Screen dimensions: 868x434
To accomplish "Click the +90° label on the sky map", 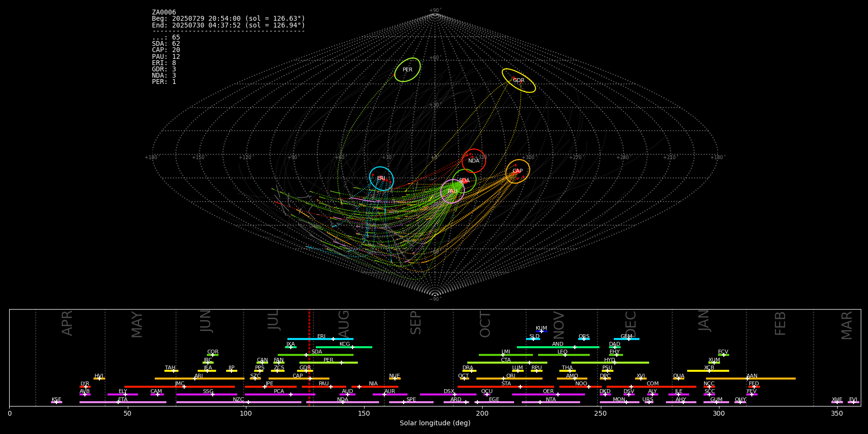I will coord(434,11).
